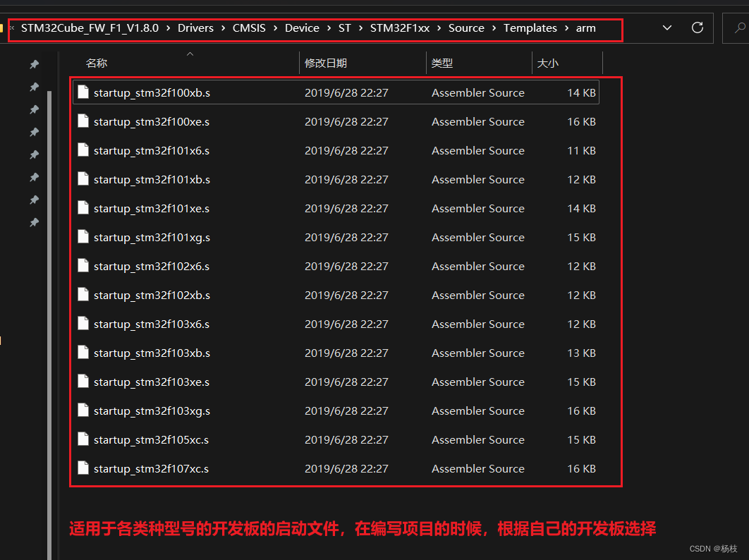Select file name startup_stm32f102xb.s
Viewport: 749px width, 560px height.
pos(152,296)
